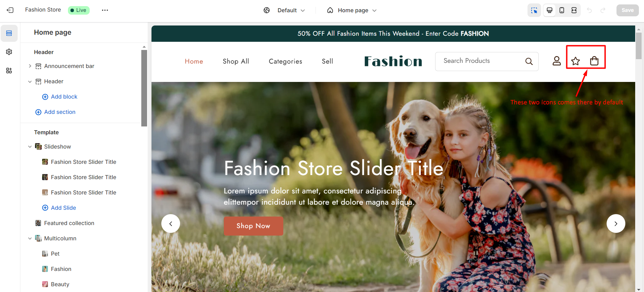Select Shop All in store navigation

[236, 61]
